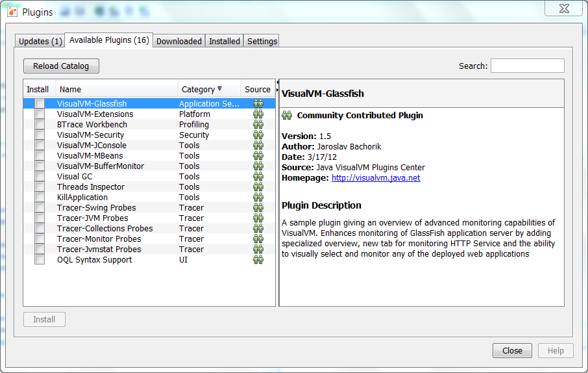Click the source icon in BTrace Workbench row
The height and width of the screenshot is (373, 588).
coord(258,124)
